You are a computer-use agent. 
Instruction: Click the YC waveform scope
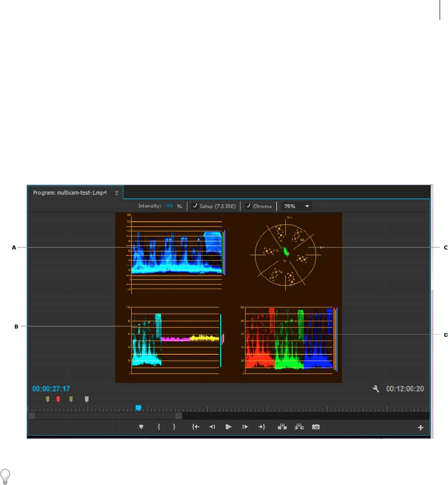tap(176, 253)
